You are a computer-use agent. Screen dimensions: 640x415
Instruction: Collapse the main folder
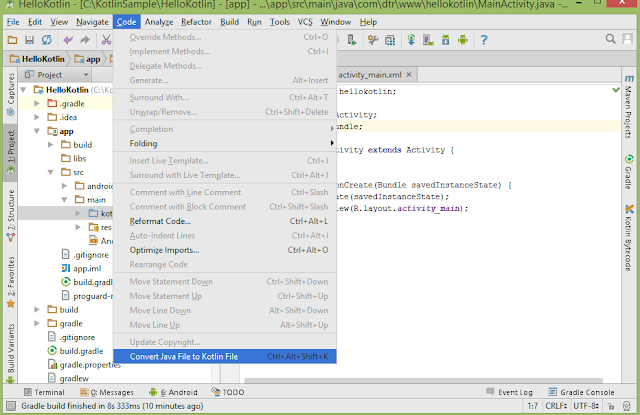pos(64,200)
